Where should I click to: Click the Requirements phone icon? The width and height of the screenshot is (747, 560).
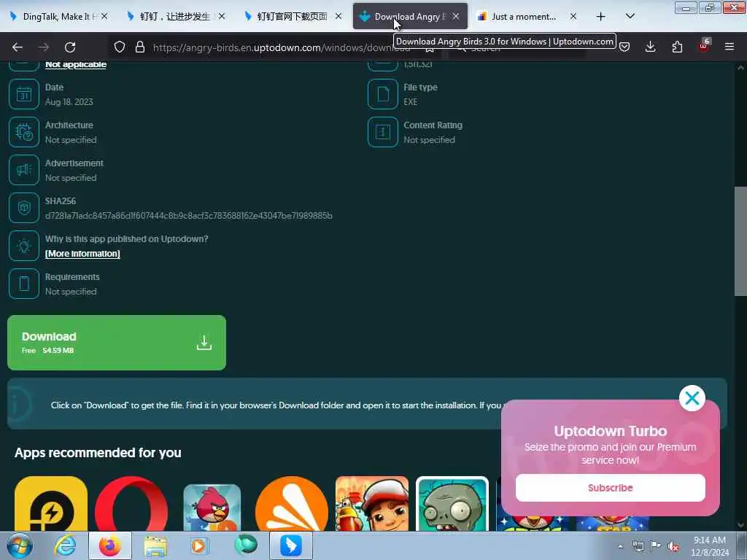(x=24, y=284)
